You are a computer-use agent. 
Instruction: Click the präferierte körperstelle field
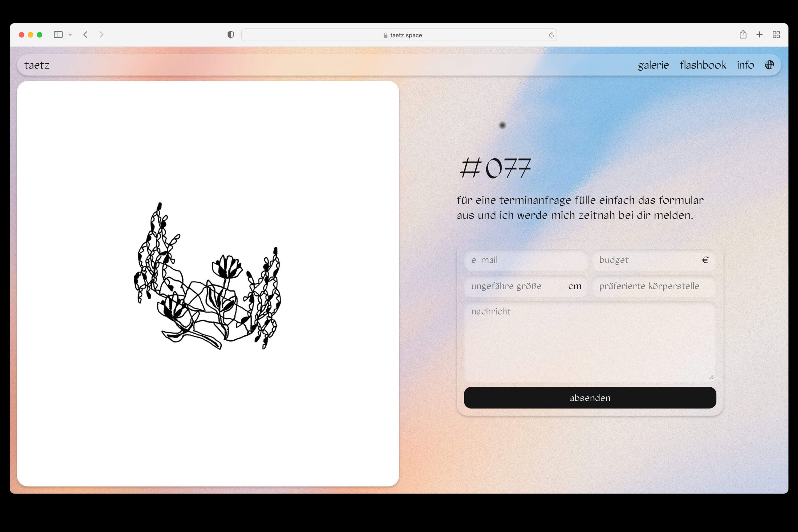click(653, 286)
